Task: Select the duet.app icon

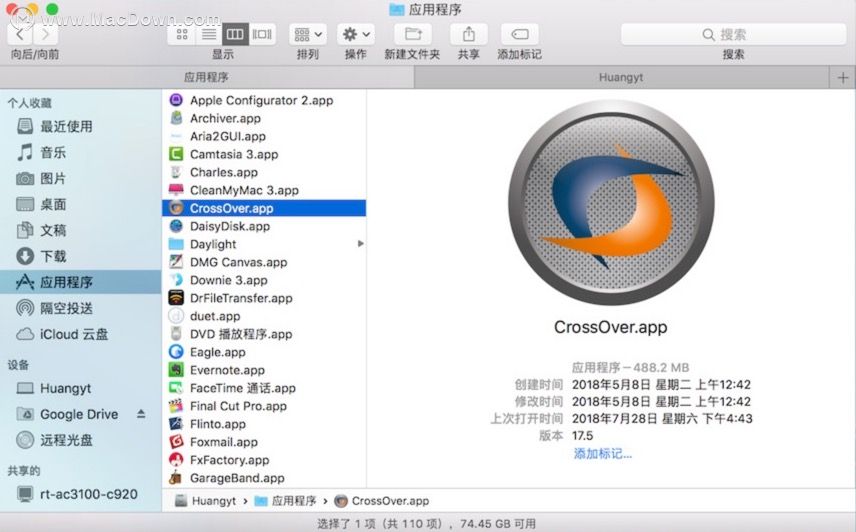Action: (x=176, y=316)
